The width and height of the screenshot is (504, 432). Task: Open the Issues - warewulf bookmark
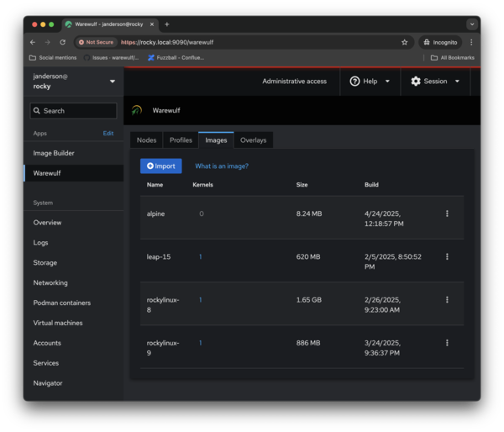[x=111, y=58]
